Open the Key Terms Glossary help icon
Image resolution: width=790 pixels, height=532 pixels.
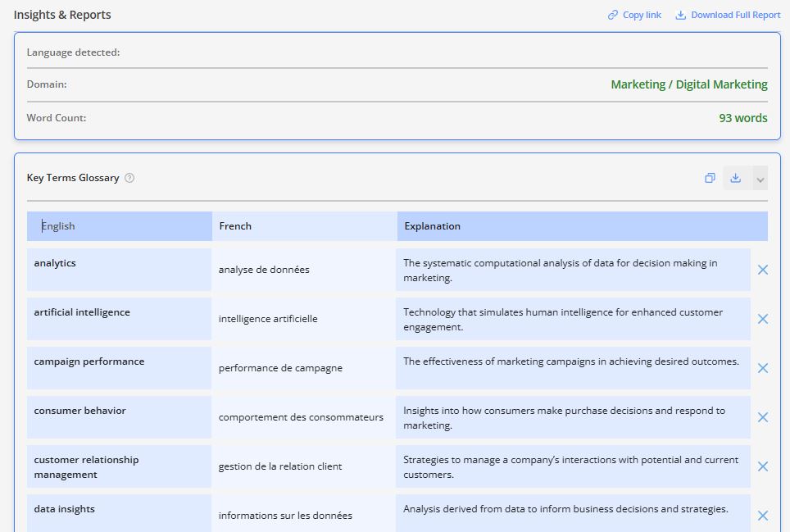point(129,178)
